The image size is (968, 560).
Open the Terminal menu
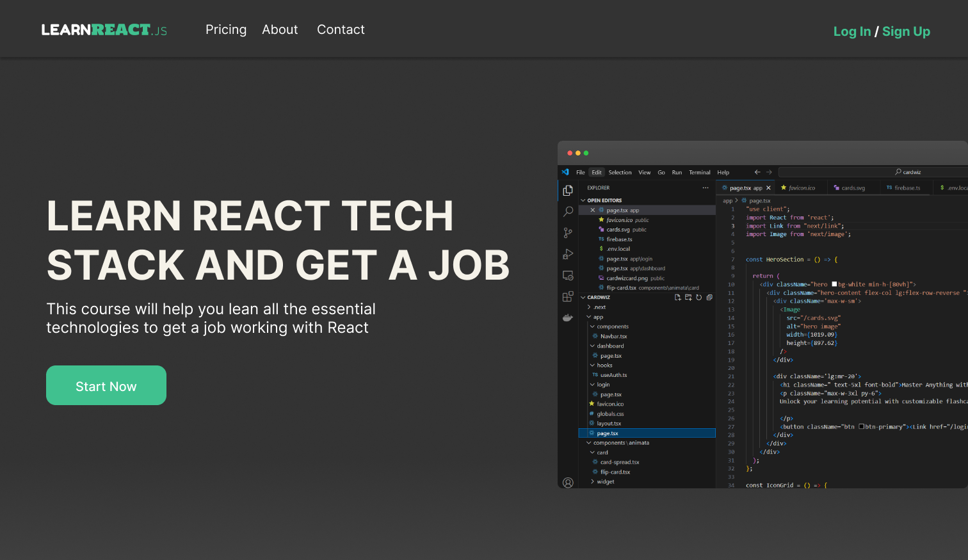coord(699,172)
